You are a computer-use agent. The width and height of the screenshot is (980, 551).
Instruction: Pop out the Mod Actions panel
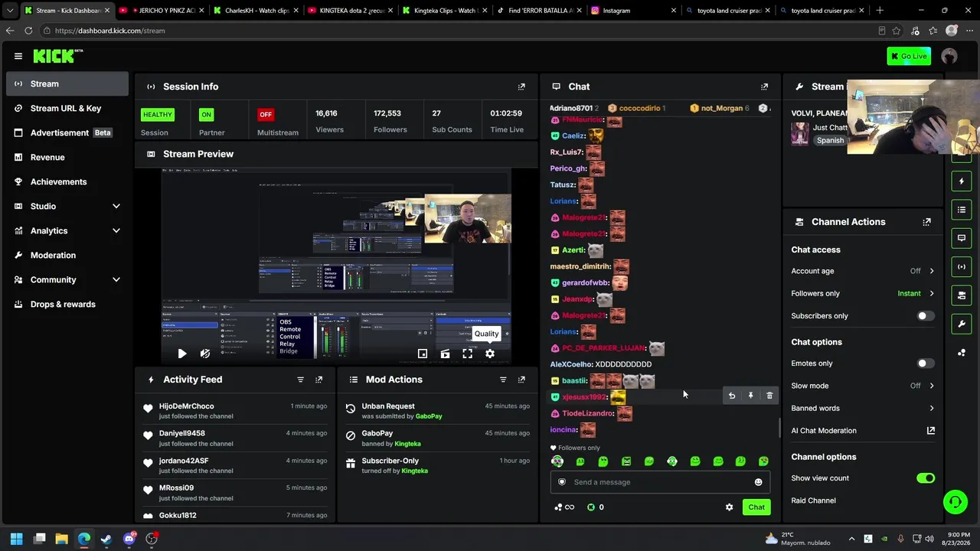521,380
